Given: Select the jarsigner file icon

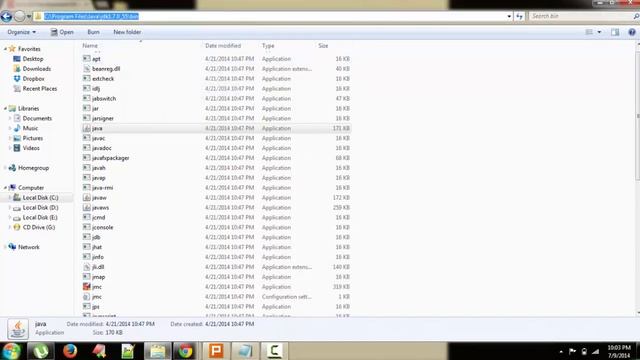Looking at the screenshot, I should [87, 118].
